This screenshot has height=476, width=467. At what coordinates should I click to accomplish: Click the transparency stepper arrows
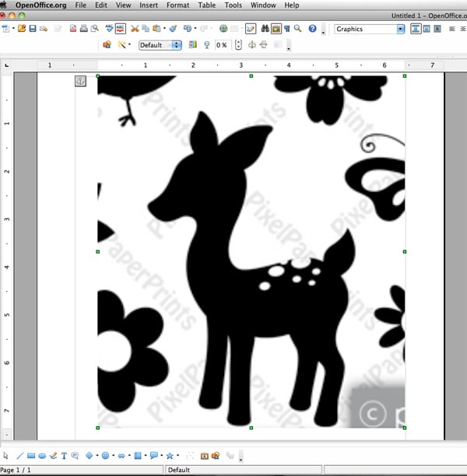pos(238,45)
